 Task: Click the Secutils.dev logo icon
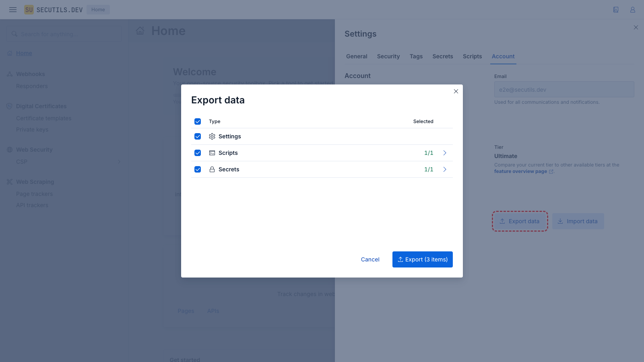[x=29, y=10]
